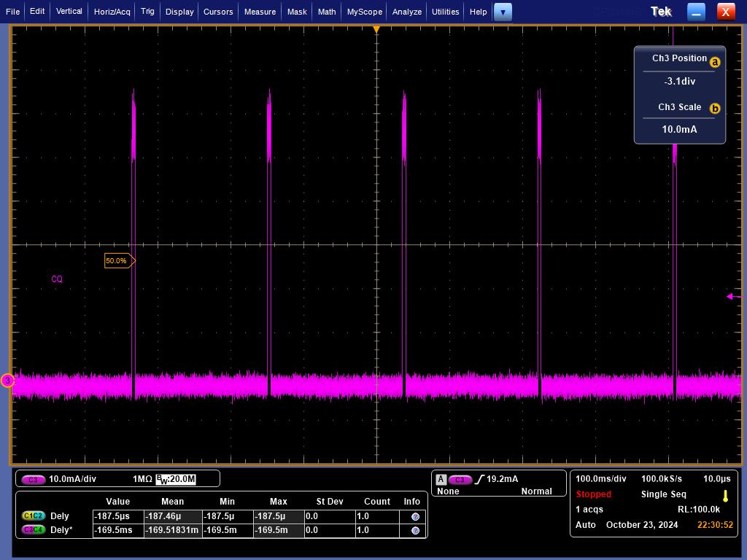Screen dimensions: 747x560
Task: Open the Ch3 Scale 10.0mA value field
Action: (x=679, y=129)
